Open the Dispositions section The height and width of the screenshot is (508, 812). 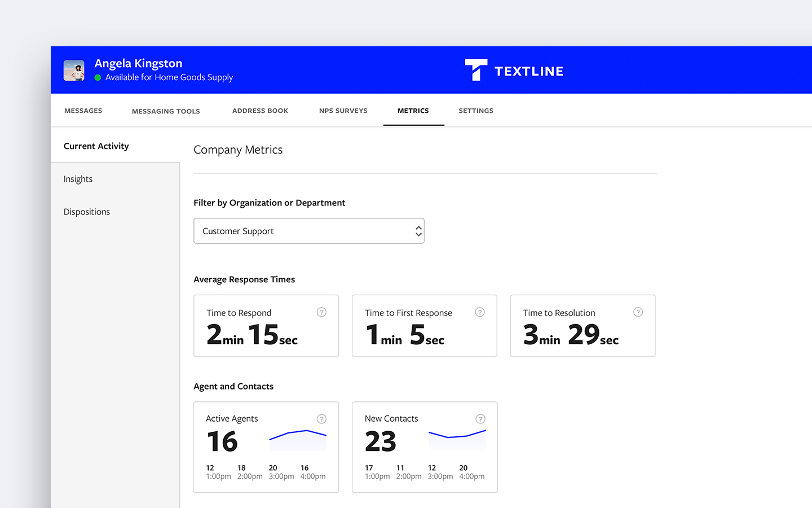click(x=86, y=212)
